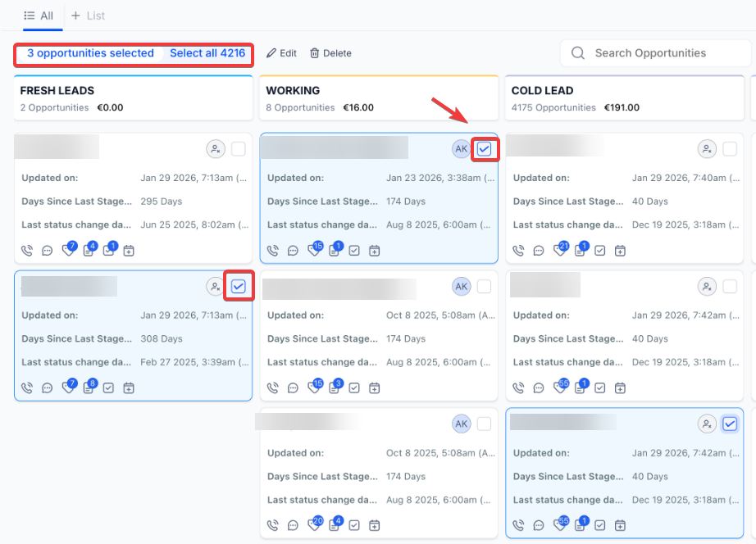Click the unassigned user icon on the first Cold Lead card

pos(707,149)
